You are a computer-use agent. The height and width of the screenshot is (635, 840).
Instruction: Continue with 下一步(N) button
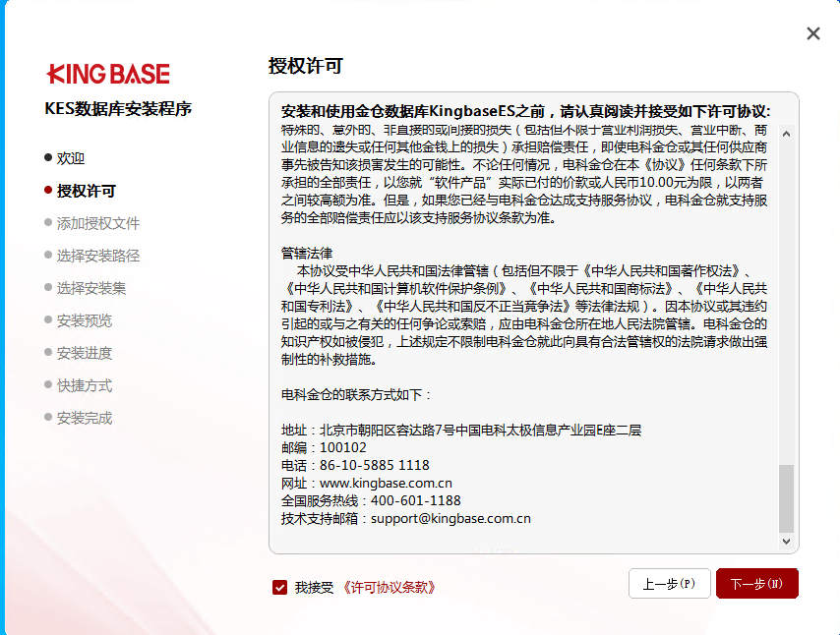(757, 584)
